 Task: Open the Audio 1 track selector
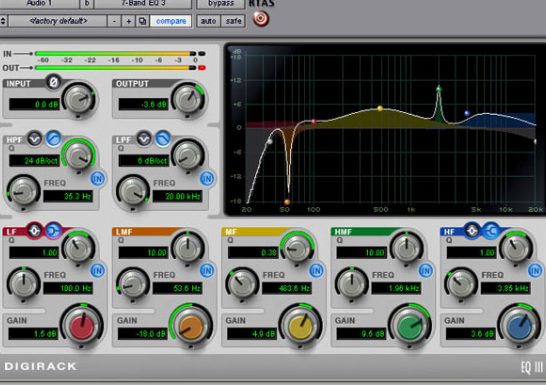pos(39,3)
